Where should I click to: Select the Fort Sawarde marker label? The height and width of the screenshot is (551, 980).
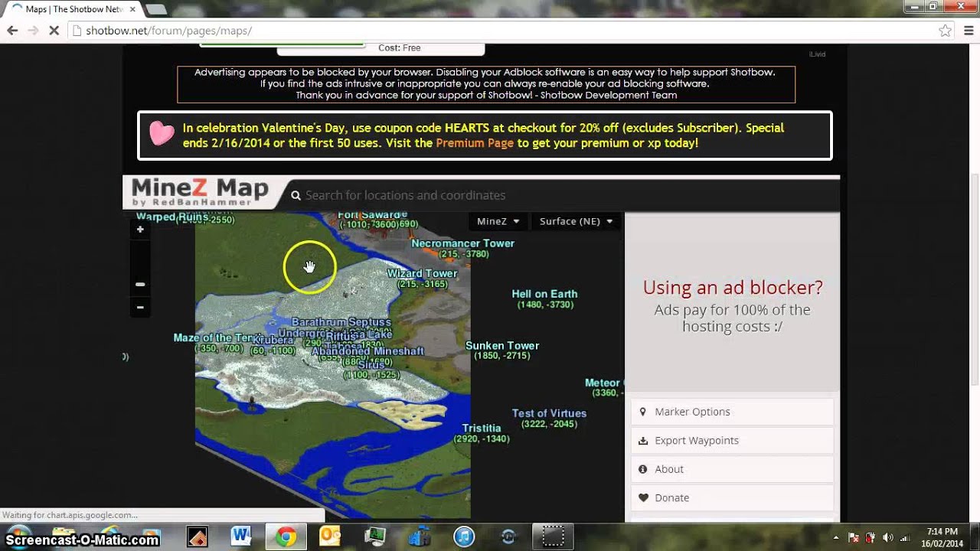click(373, 215)
